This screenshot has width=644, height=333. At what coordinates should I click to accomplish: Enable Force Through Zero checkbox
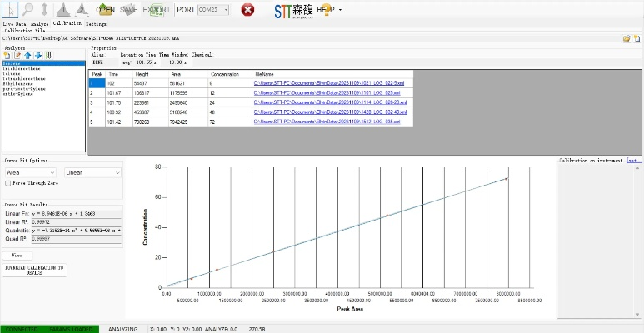7,182
